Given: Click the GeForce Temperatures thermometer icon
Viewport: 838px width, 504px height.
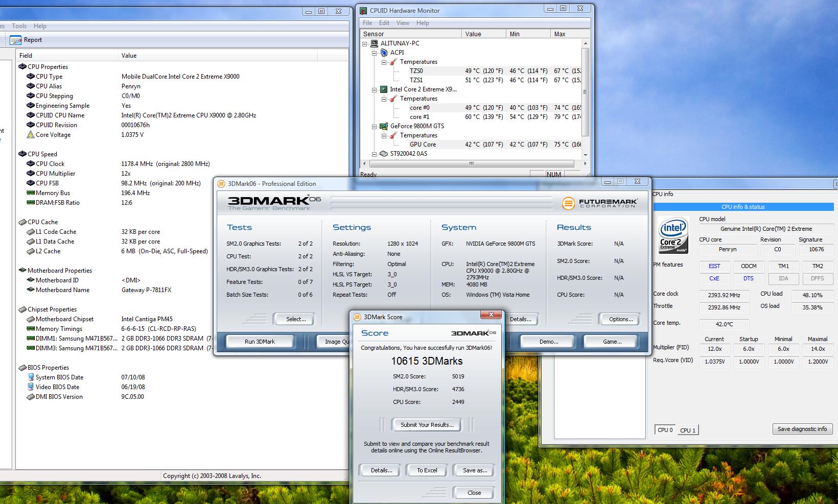Looking at the screenshot, I should (x=393, y=135).
